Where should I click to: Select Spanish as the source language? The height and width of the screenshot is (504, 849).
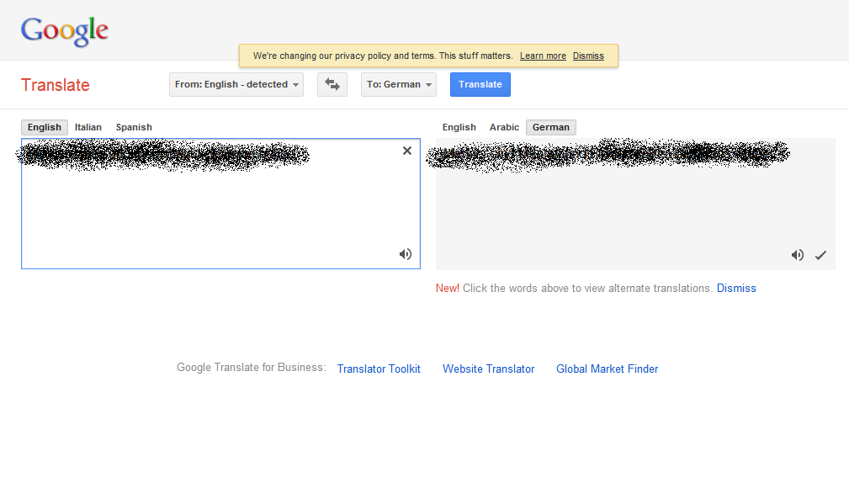pyautogui.click(x=134, y=127)
